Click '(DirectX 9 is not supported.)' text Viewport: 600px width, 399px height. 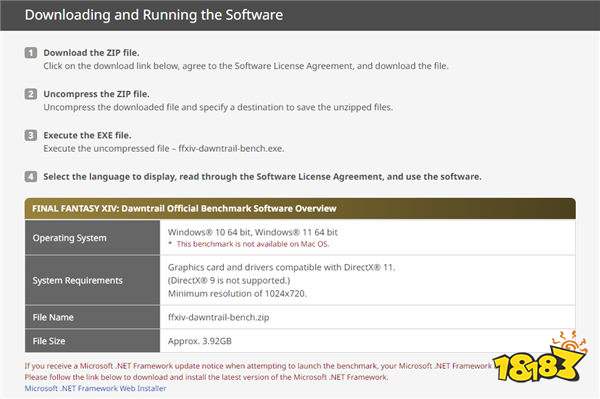(229, 280)
